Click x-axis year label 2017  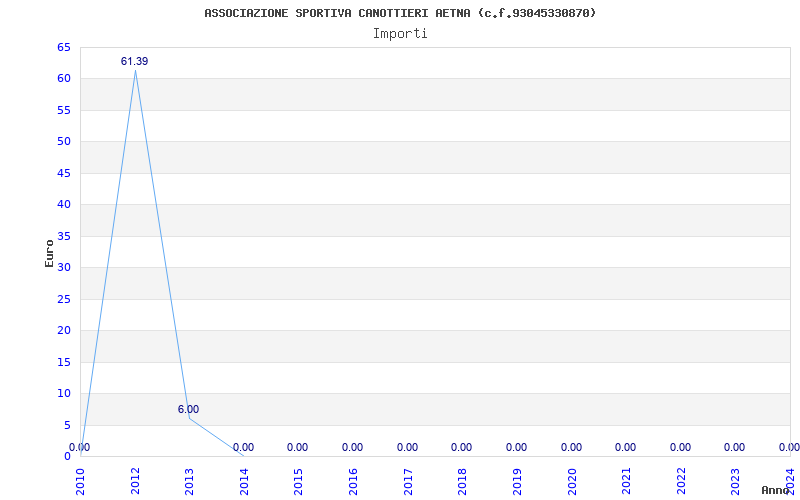pos(408,481)
